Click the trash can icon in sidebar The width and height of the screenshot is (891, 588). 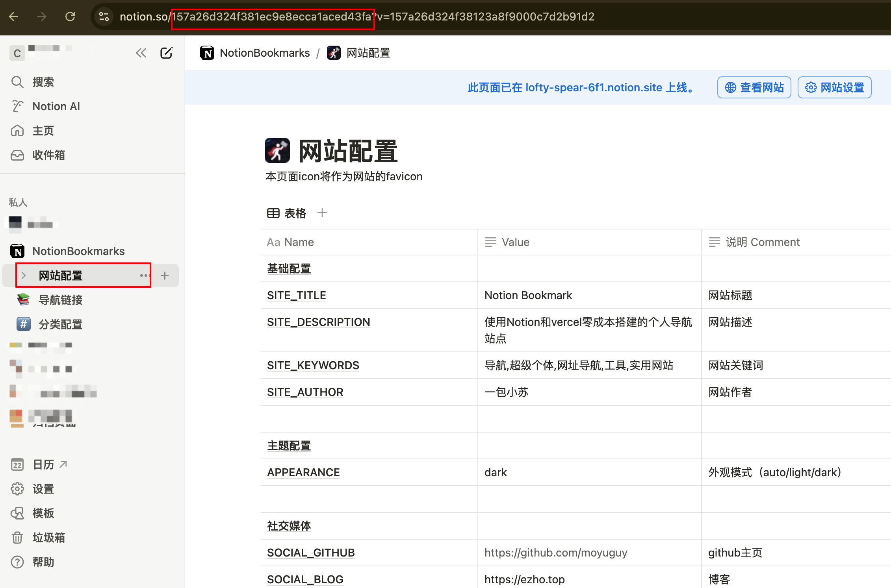pos(17,538)
